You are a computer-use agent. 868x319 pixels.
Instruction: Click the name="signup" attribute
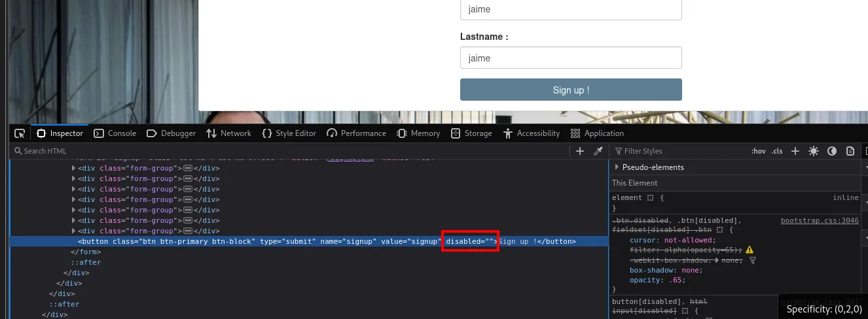[348, 241]
